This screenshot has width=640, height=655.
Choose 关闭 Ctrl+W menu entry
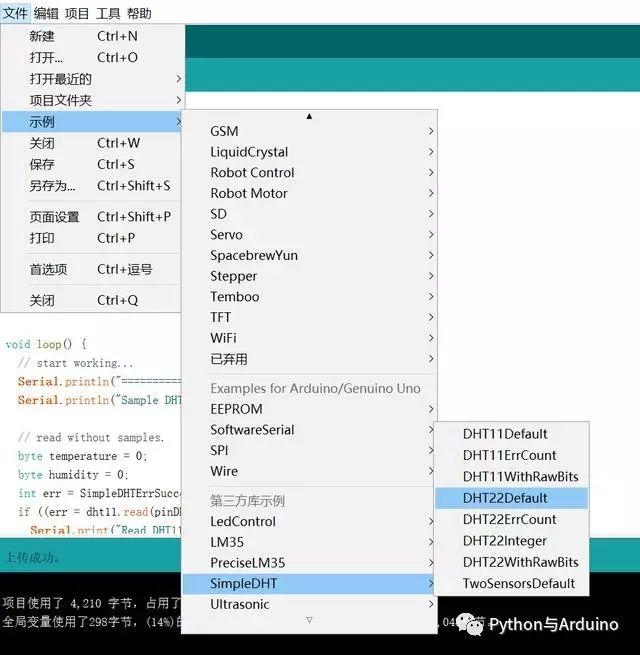tap(92, 143)
